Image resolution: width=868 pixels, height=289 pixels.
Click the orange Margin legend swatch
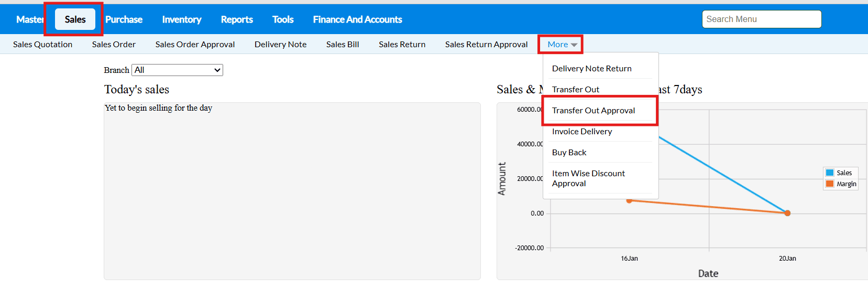pyautogui.click(x=830, y=184)
